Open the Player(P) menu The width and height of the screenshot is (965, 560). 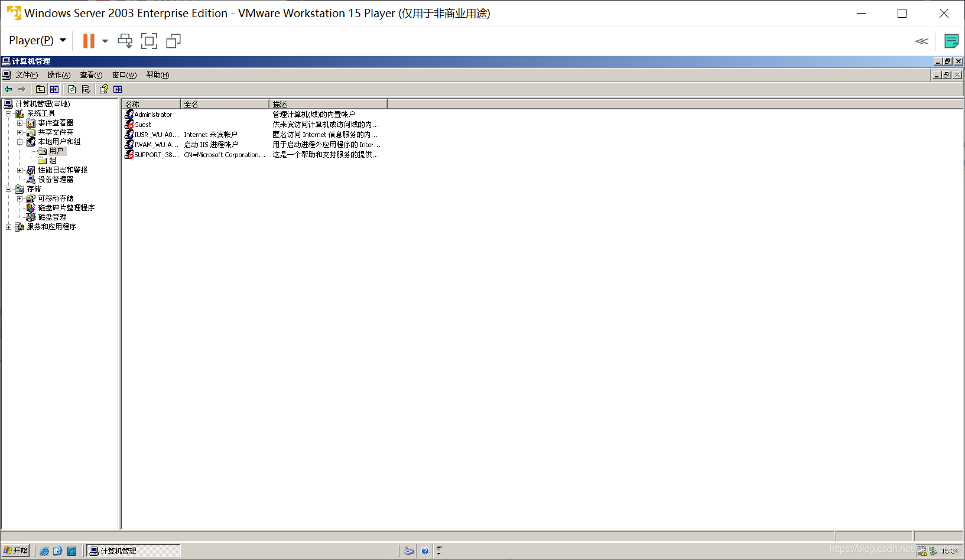coord(37,40)
